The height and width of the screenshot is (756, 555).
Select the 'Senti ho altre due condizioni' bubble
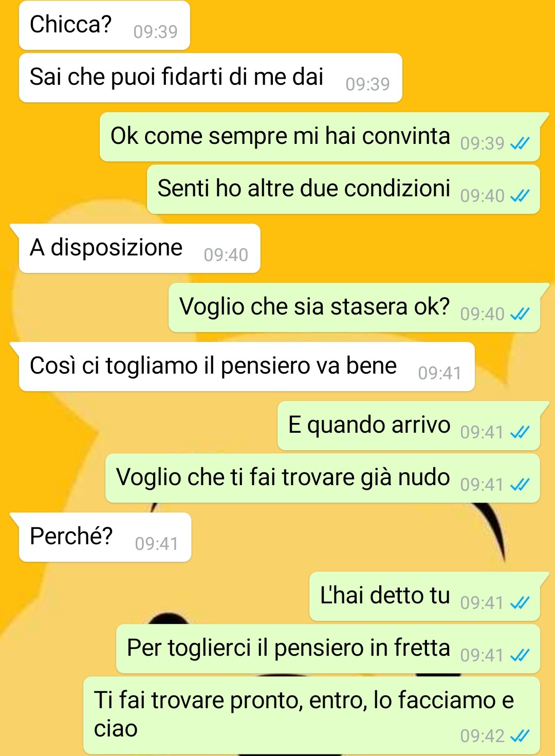343,189
